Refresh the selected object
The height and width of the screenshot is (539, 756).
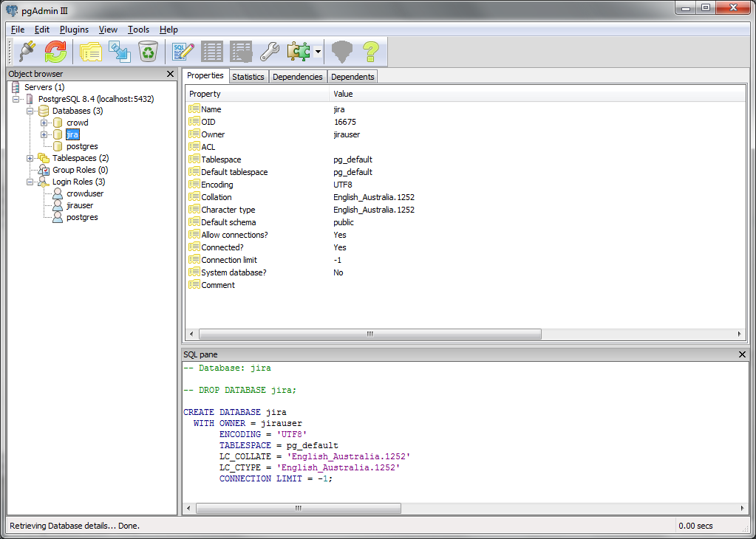(56, 52)
